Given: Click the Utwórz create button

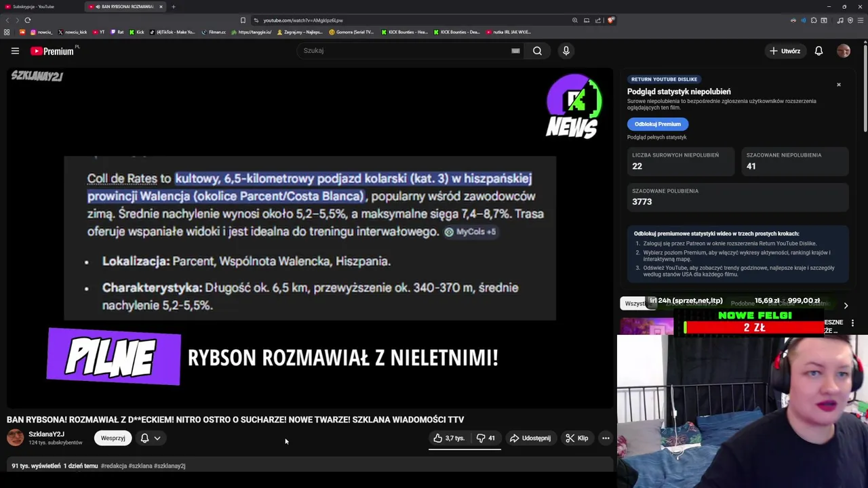Looking at the screenshot, I should point(785,51).
